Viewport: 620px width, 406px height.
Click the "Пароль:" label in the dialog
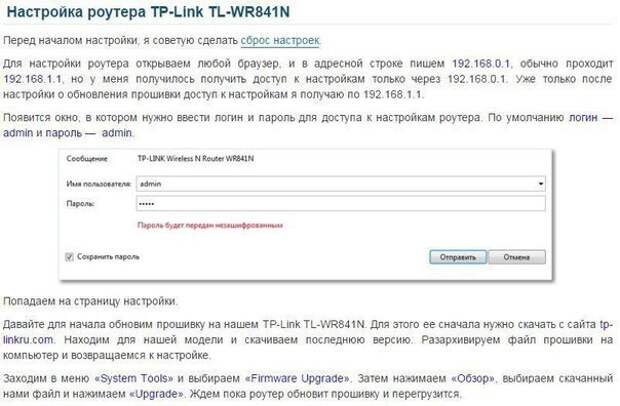(x=80, y=204)
